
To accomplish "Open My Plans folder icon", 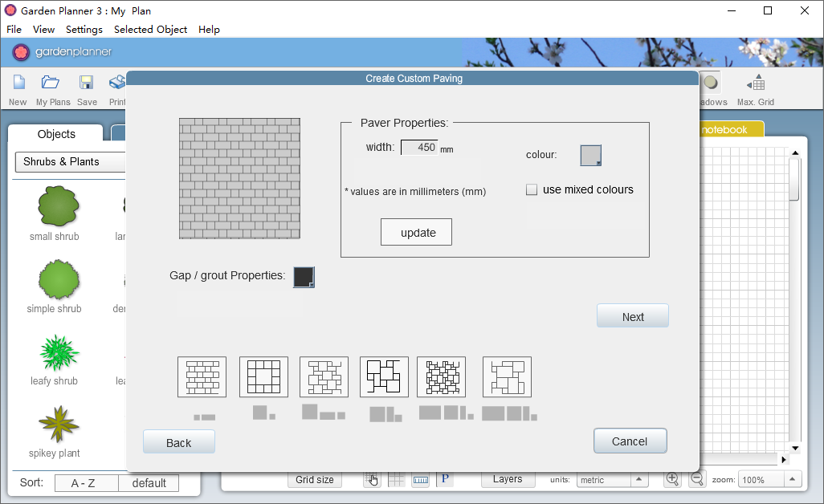I will pos(51,83).
